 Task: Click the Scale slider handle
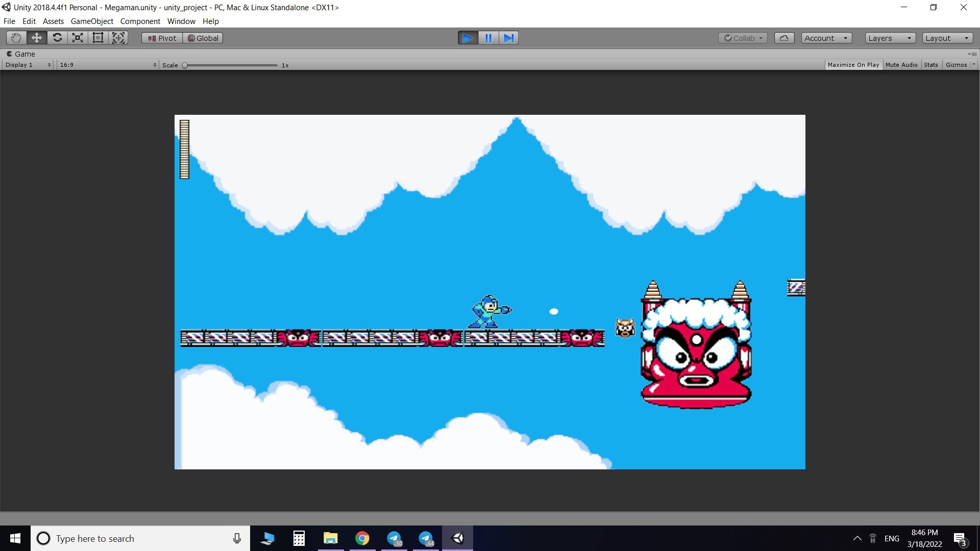[185, 65]
